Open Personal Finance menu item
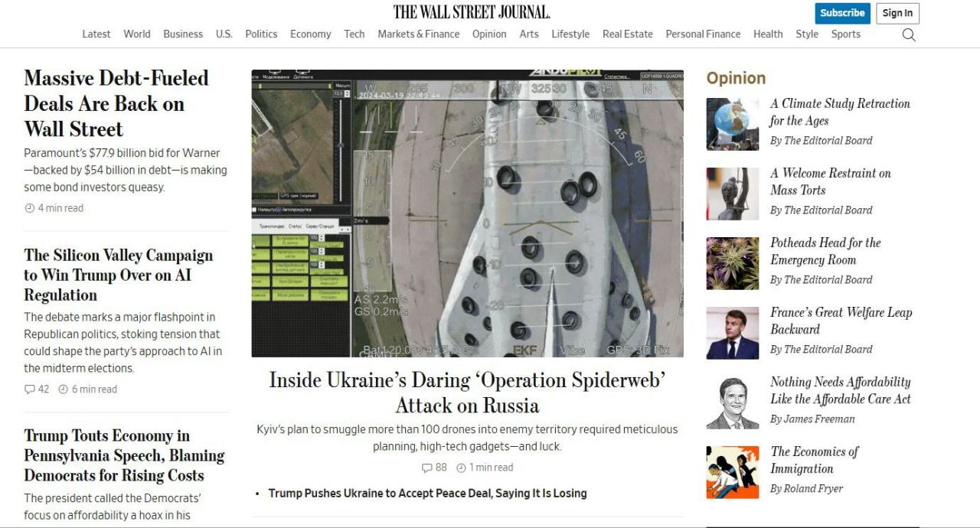Screen dimensions: 980x528 703,34
